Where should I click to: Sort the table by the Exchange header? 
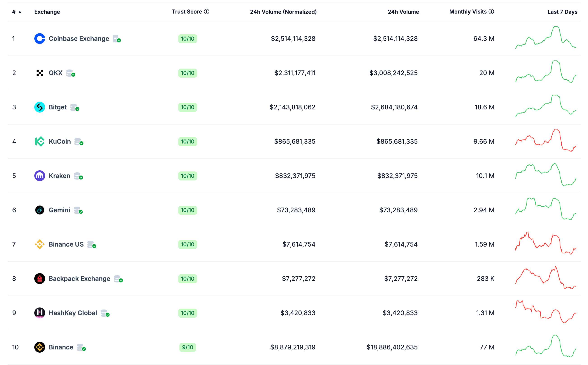point(47,12)
